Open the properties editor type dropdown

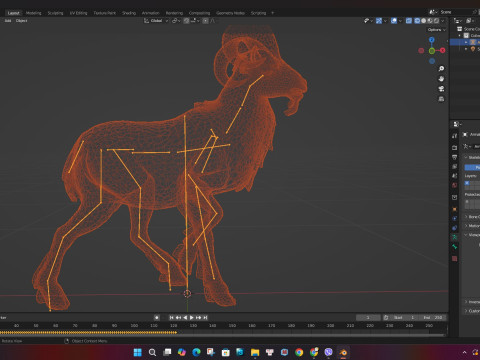point(457,124)
